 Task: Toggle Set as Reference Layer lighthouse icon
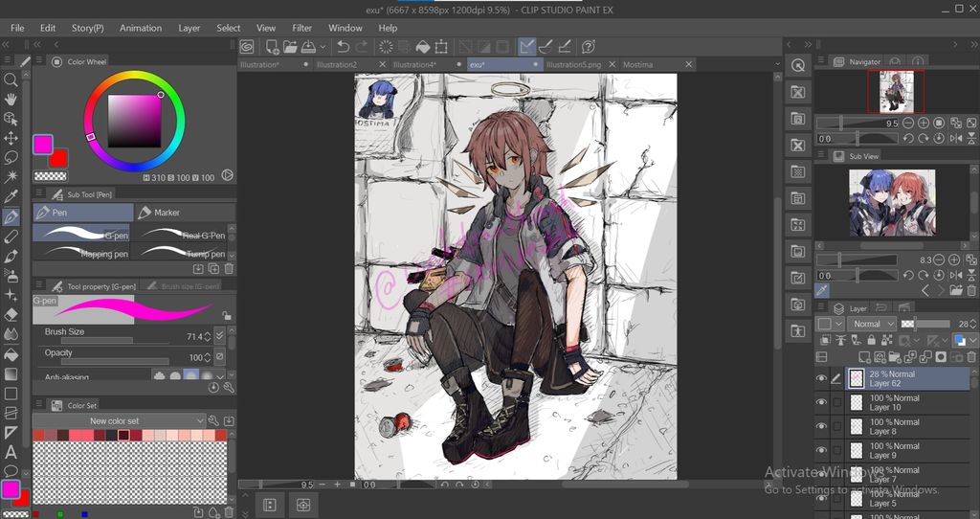click(840, 340)
